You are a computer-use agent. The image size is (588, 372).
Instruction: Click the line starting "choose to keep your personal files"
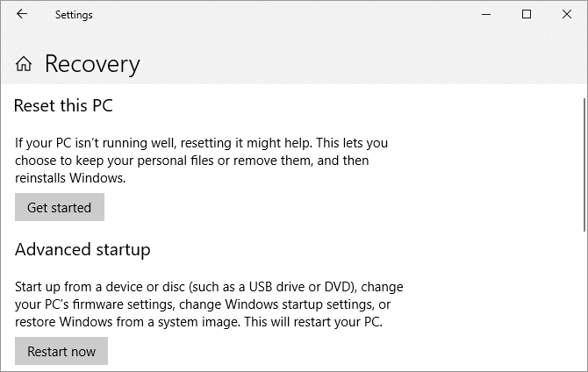tap(191, 160)
